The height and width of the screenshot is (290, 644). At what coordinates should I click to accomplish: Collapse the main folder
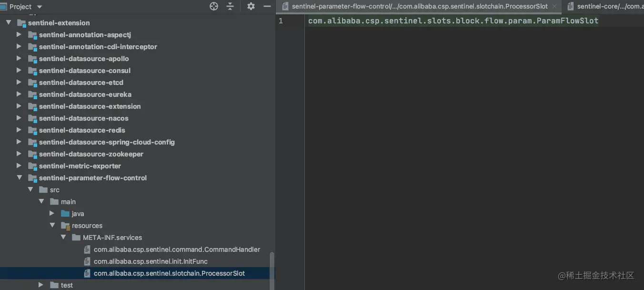[x=41, y=201]
